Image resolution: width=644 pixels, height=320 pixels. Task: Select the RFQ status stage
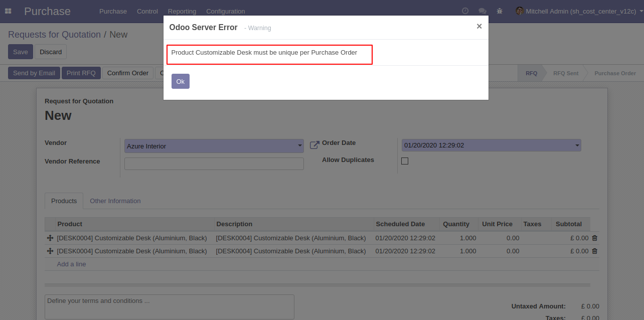point(531,73)
